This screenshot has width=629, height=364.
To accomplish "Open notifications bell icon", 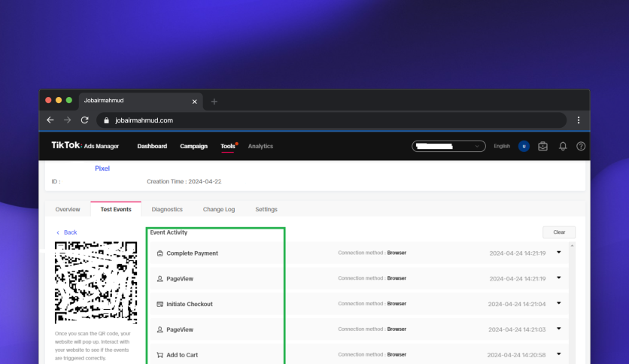I will pos(563,147).
